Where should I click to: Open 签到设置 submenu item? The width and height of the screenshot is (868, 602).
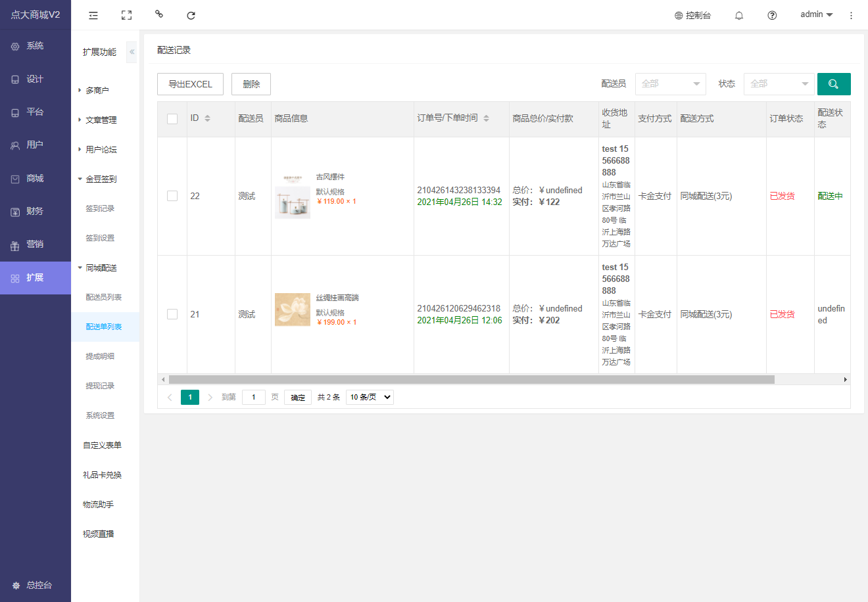pos(100,238)
